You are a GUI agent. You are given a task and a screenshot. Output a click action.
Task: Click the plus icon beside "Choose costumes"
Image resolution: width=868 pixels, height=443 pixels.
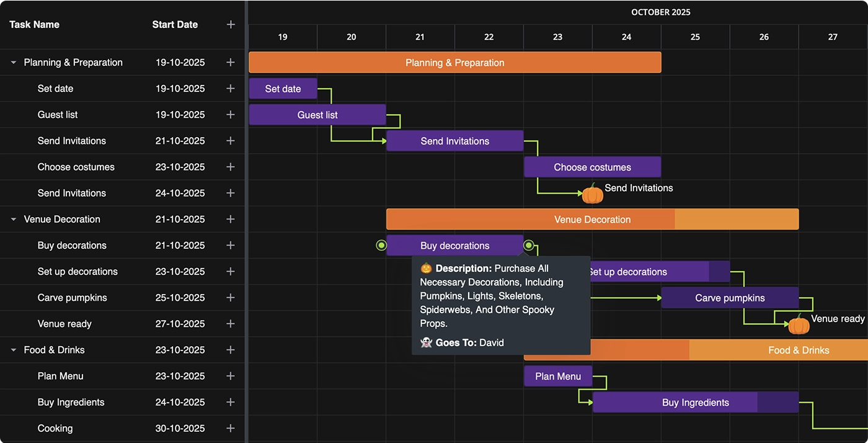tap(231, 166)
